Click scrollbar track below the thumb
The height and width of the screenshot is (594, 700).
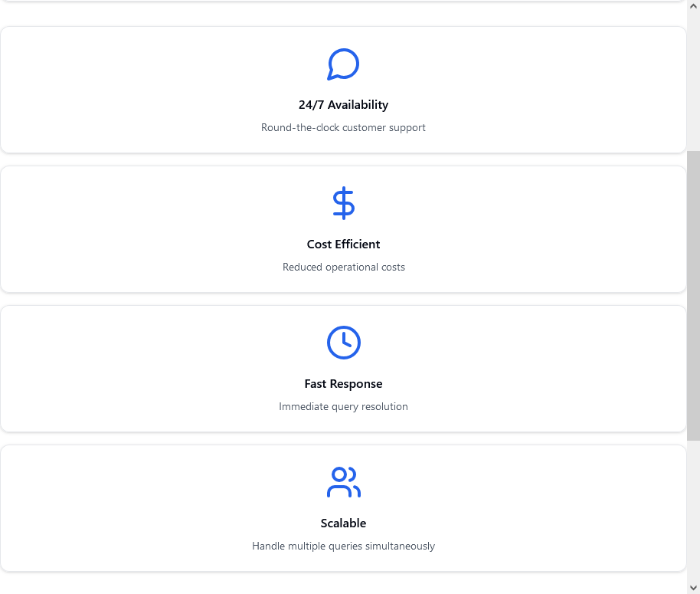(693, 511)
